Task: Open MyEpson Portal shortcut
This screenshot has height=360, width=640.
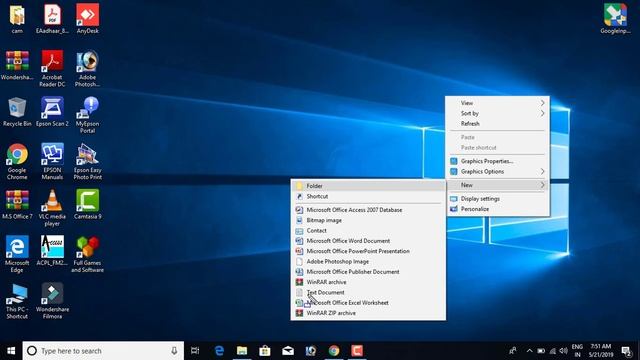Action: click(87, 115)
